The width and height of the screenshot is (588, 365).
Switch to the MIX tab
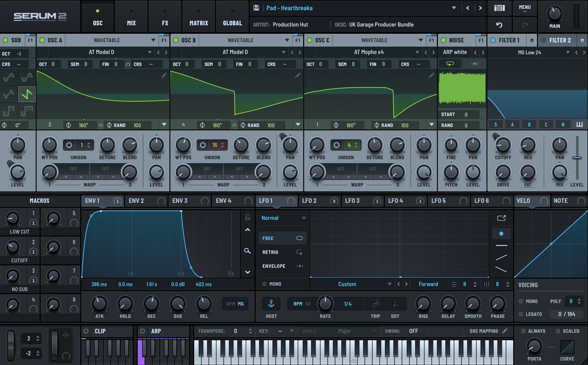pyautogui.click(x=131, y=16)
